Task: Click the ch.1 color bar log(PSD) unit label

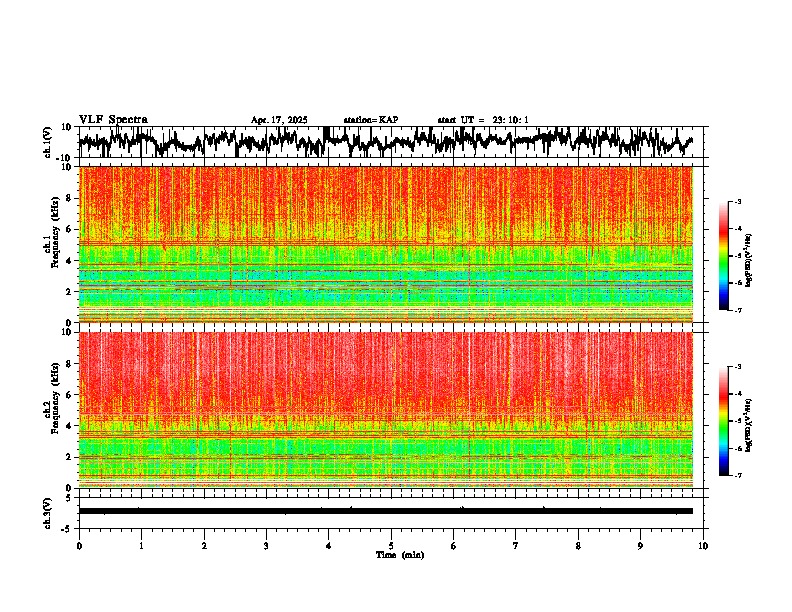Action: point(749,260)
